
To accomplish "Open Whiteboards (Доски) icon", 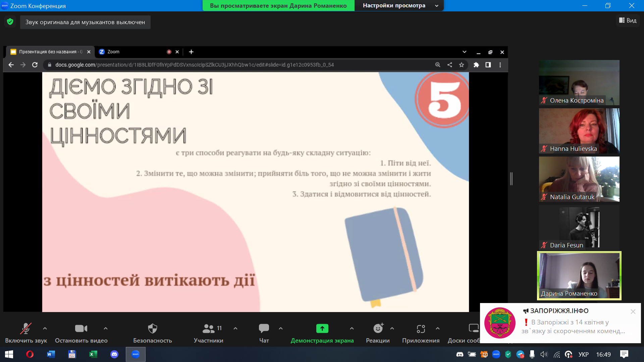I will coord(474,328).
